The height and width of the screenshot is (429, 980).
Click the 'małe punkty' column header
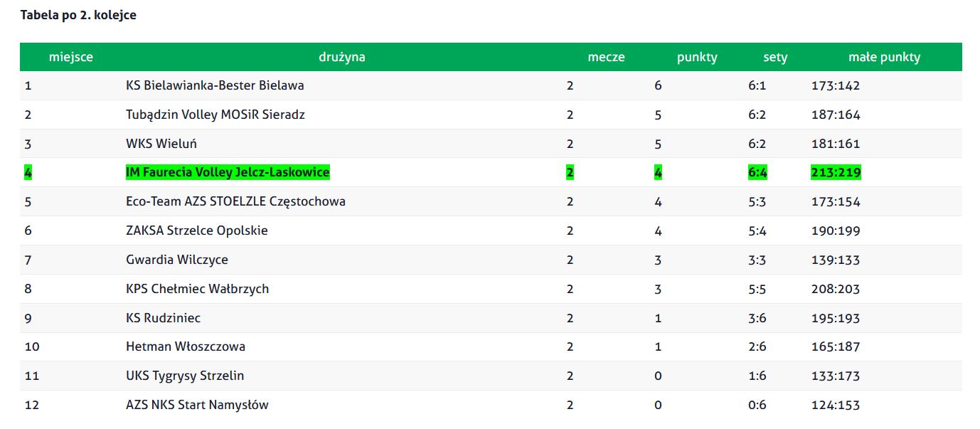pos(884,57)
